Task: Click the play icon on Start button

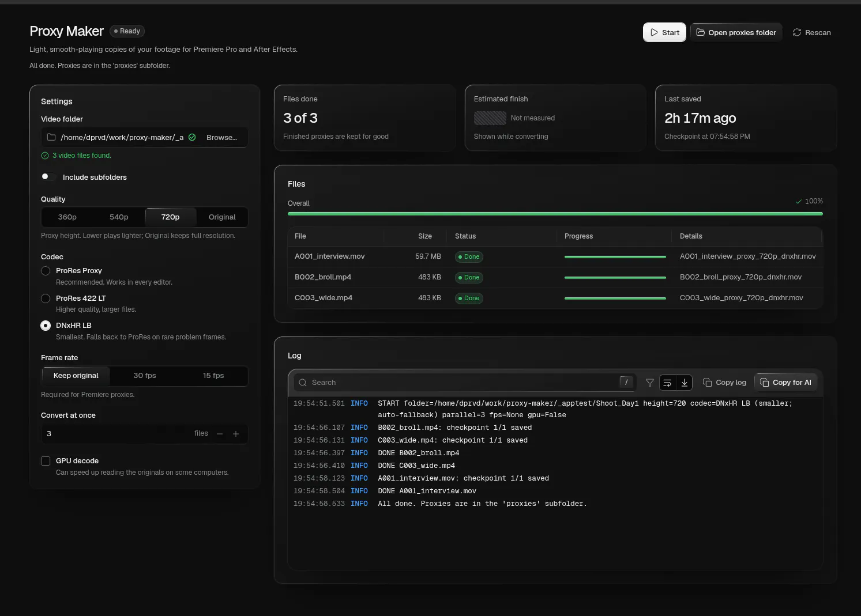Action: click(654, 32)
